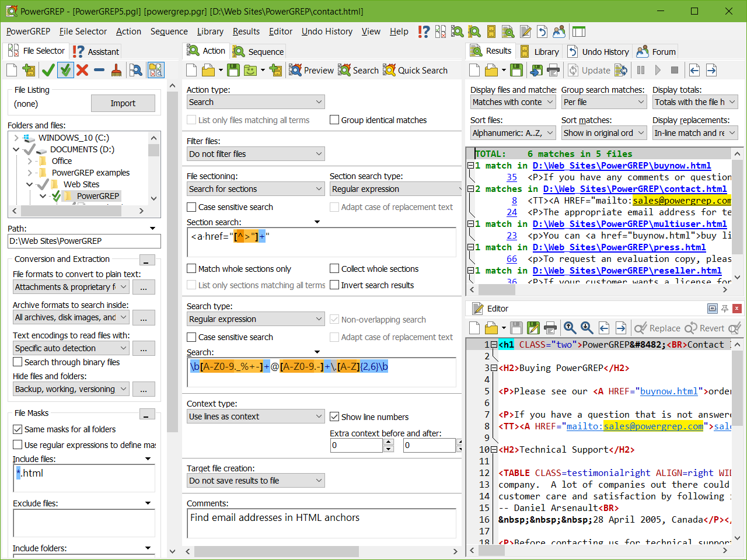The width and height of the screenshot is (747, 560).
Task: Open the press.html result file link
Action: (x=619, y=247)
